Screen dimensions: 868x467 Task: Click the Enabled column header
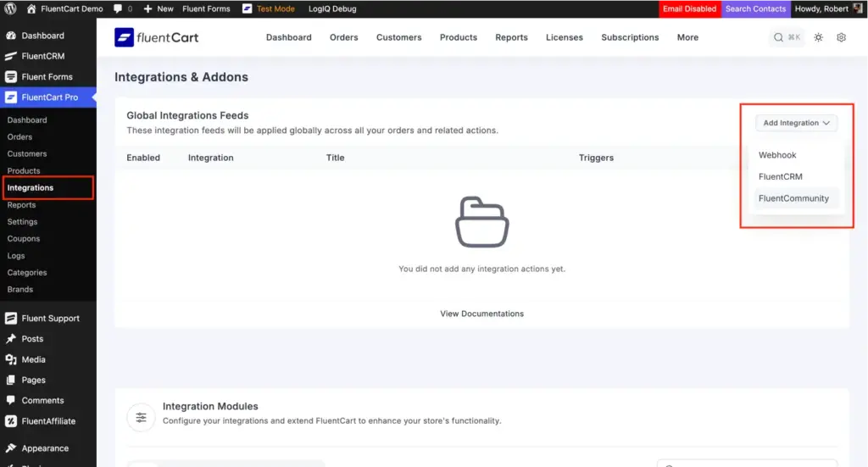(142, 158)
